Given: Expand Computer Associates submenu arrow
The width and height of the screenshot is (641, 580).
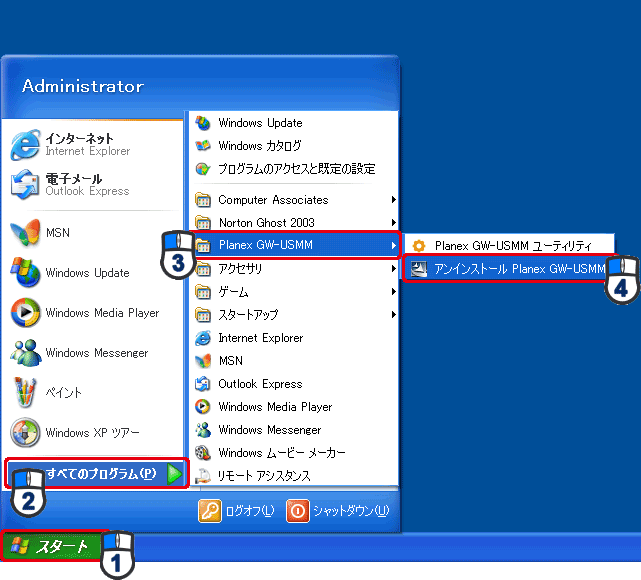Looking at the screenshot, I should (393, 200).
